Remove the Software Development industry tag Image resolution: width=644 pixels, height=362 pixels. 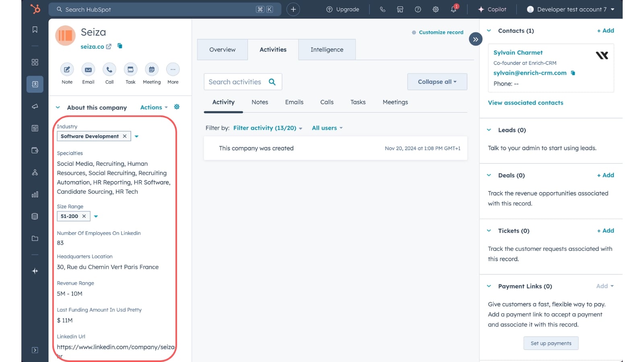[x=125, y=136]
